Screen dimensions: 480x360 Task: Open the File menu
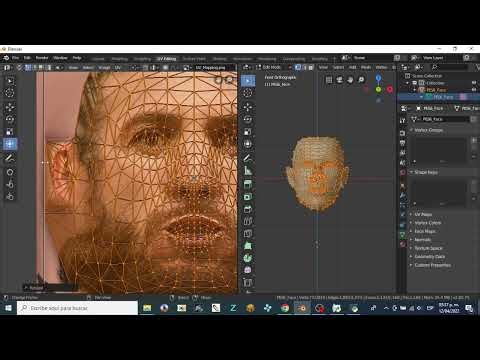pyautogui.click(x=15, y=58)
